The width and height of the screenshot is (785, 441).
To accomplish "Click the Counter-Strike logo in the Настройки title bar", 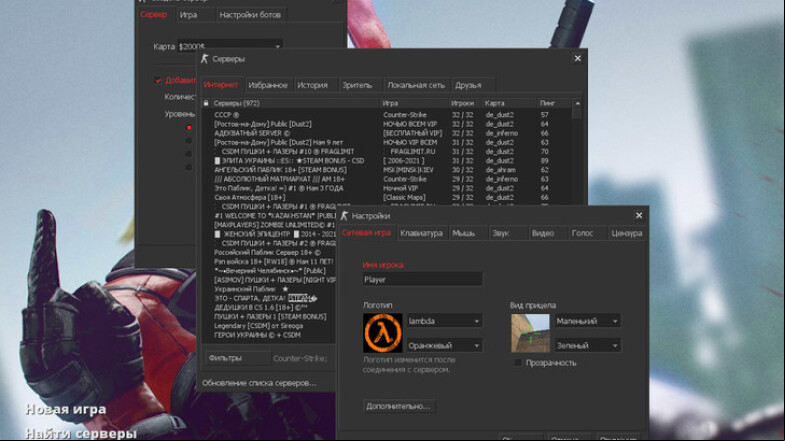I will (344, 216).
